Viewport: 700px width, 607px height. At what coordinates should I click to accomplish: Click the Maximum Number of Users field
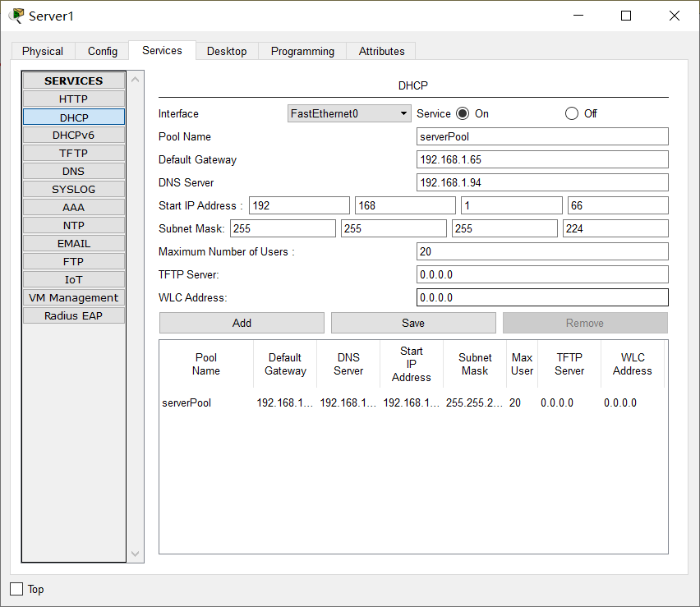pyautogui.click(x=542, y=251)
